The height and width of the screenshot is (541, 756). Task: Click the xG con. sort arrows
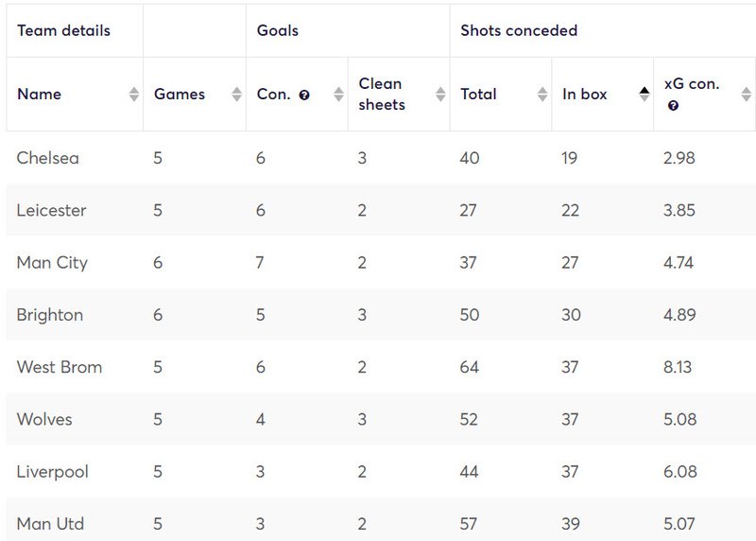(747, 95)
